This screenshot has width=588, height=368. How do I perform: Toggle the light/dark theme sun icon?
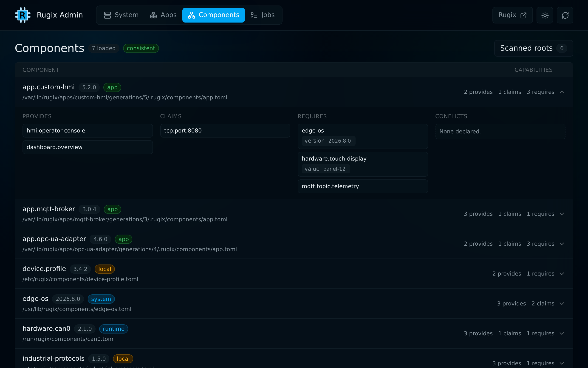545,15
